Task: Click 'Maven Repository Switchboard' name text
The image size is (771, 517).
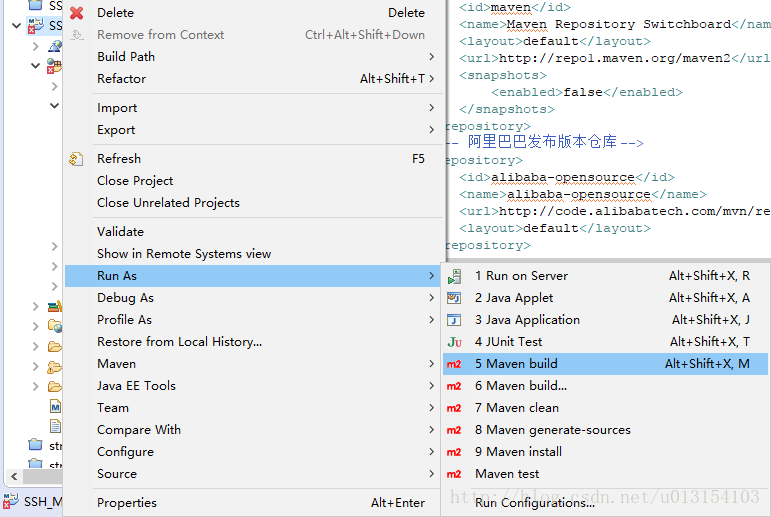Action: point(619,24)
